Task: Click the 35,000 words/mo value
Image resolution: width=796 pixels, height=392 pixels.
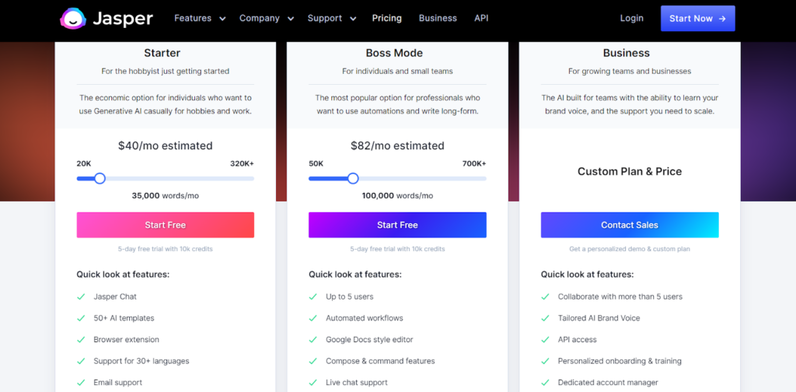Action: [165, 195]
